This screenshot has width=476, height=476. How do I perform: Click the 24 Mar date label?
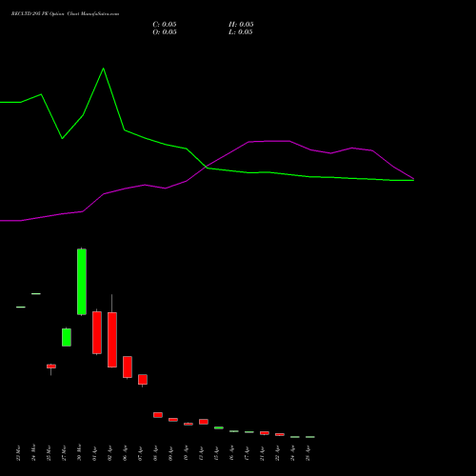(33, 453)
